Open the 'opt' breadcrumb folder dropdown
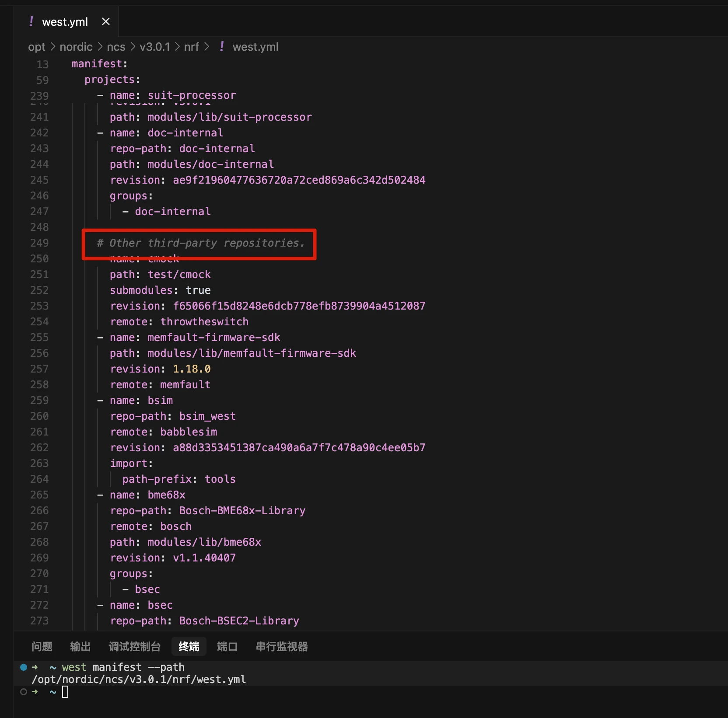 tap(37, 47)
